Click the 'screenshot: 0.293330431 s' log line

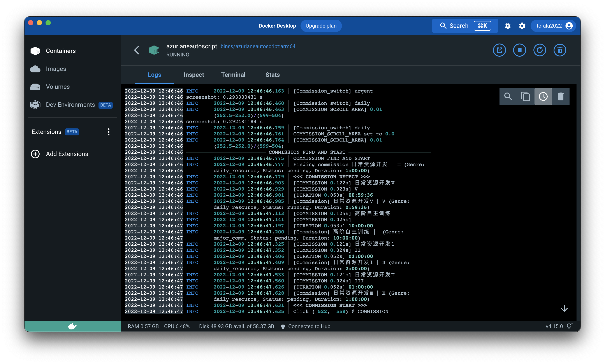coord(224,97)
